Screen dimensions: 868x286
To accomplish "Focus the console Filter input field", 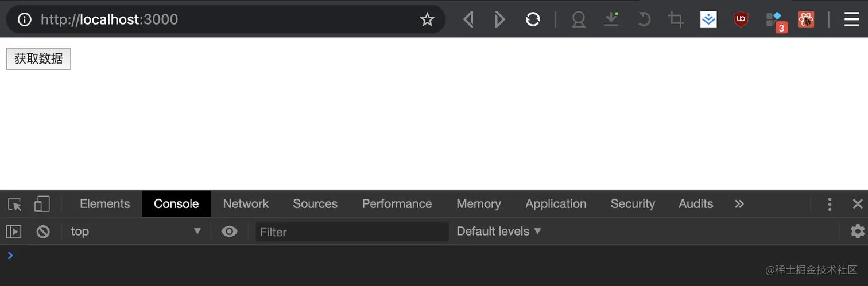I will pos(352,232).
